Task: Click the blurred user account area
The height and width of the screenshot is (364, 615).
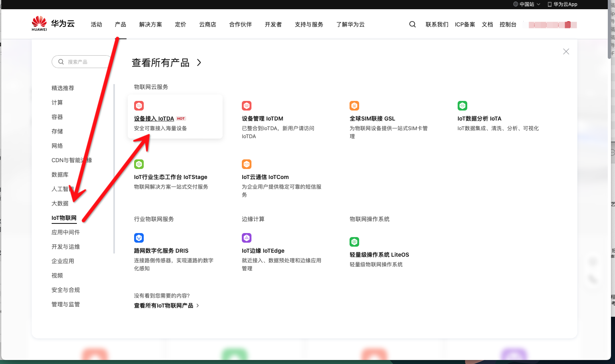Action: [553, 25]
